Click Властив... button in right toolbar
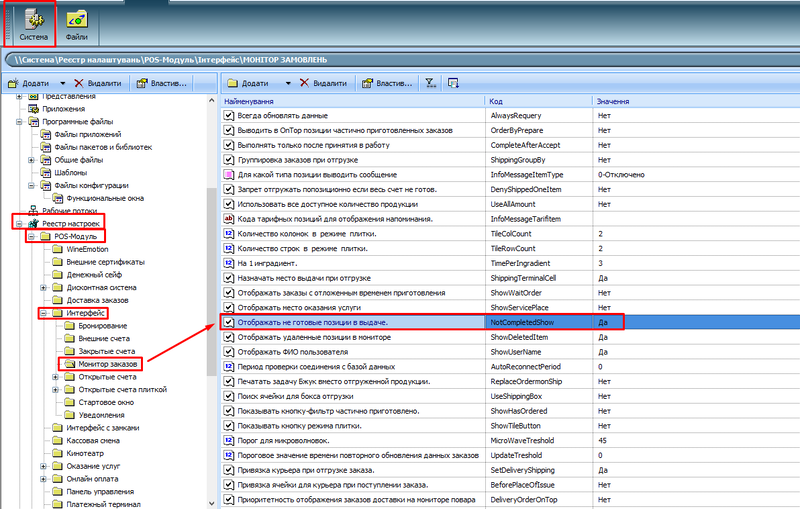The width and height of the screenshot is (800, 509). pyautogui.click(x=385, y=83)
